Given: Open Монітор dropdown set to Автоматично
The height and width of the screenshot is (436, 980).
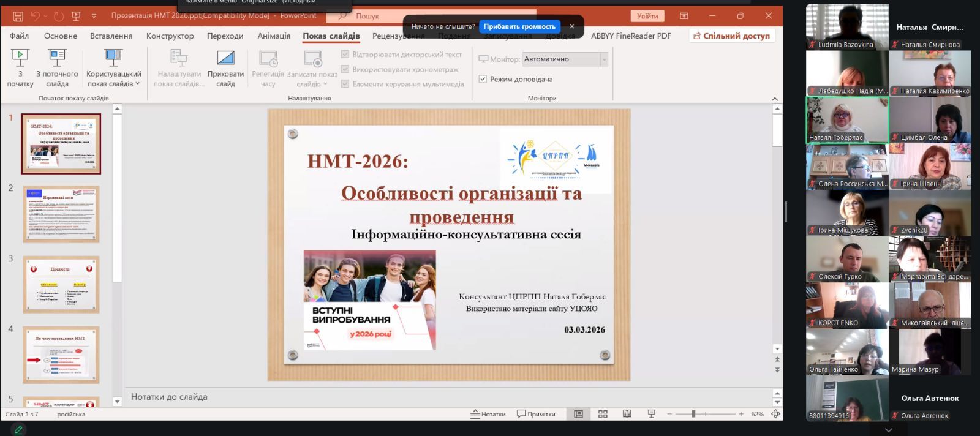Looking at the screenshot, I should [604, 59].
